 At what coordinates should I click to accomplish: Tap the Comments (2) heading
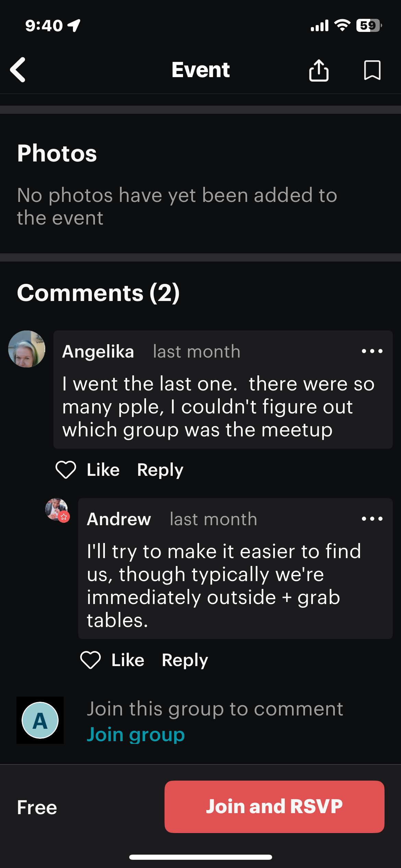98,293
